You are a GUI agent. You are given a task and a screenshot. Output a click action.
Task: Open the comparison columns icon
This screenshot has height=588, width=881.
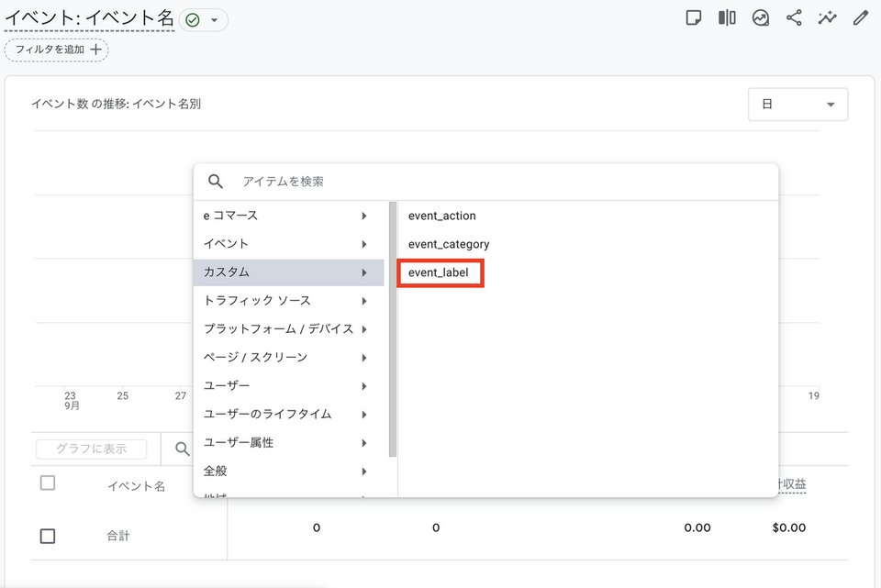point(727,17)
